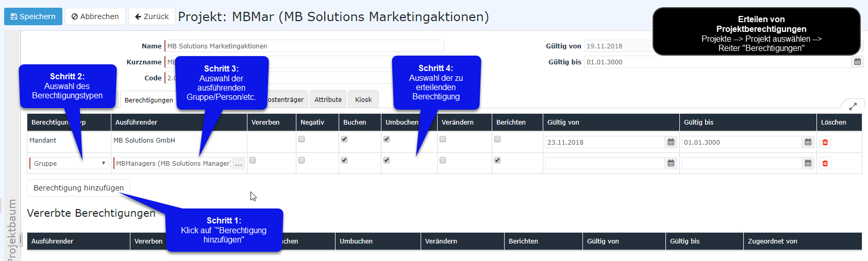Viewport: 868px width, 261px height.
Task: Switch to the Kiosk tab
Action: [x=363, y=99]
